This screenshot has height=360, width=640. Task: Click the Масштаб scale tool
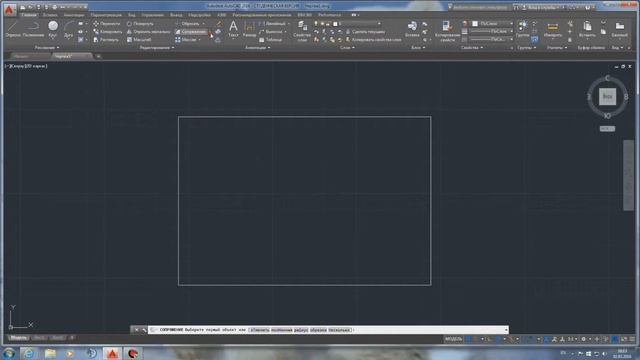139,40
